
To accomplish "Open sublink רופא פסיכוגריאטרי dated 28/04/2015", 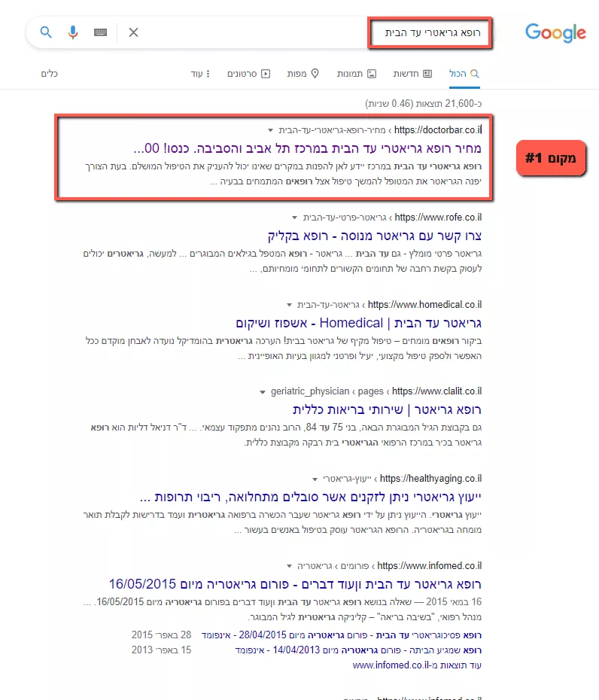I will coord(342,635).
